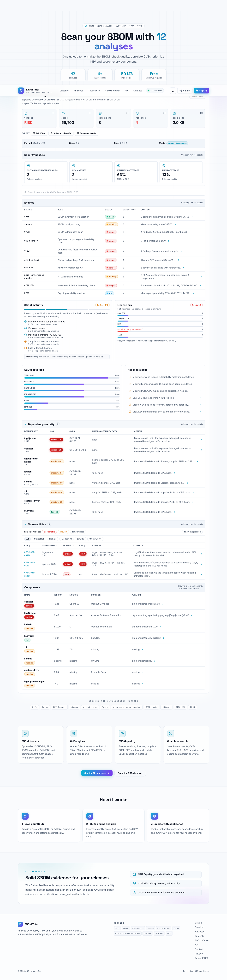The width and height of the screenshot is (227, 980).
Task: Click the Versions coverage progress bar
Action: [x=72, y=378]
